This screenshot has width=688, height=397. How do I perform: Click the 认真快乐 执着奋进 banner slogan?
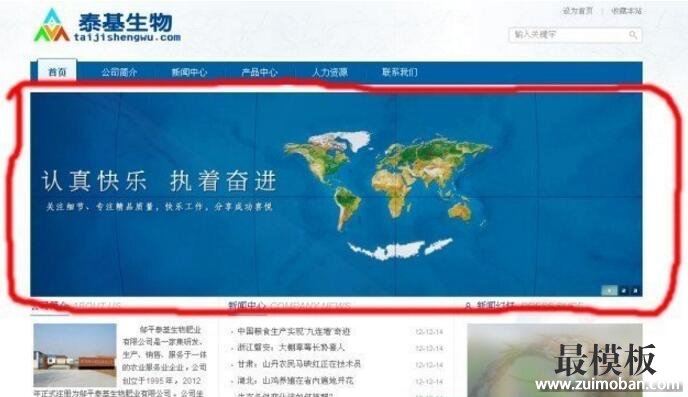point(159,181)
